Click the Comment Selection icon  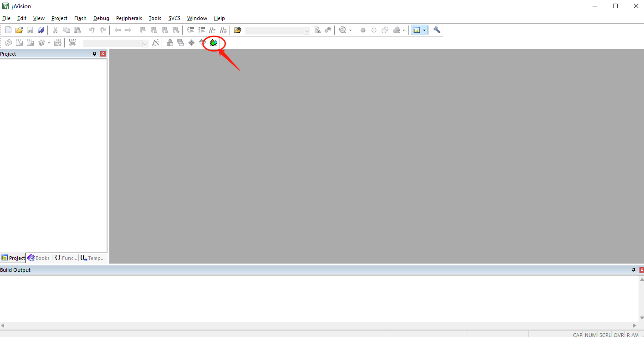pos(212,30)
